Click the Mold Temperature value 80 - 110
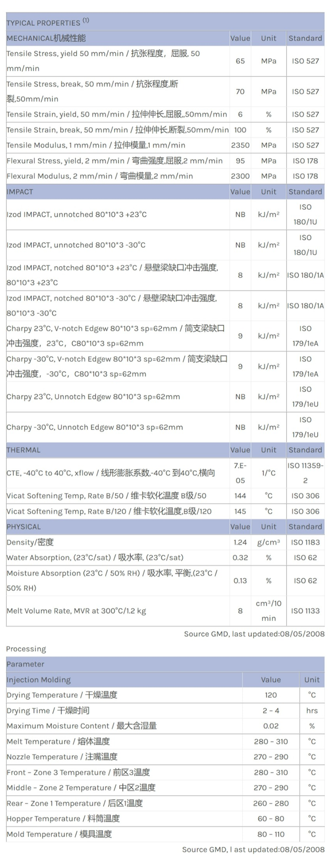This screenshot has height=868, width=333. [x=271, y=834]
